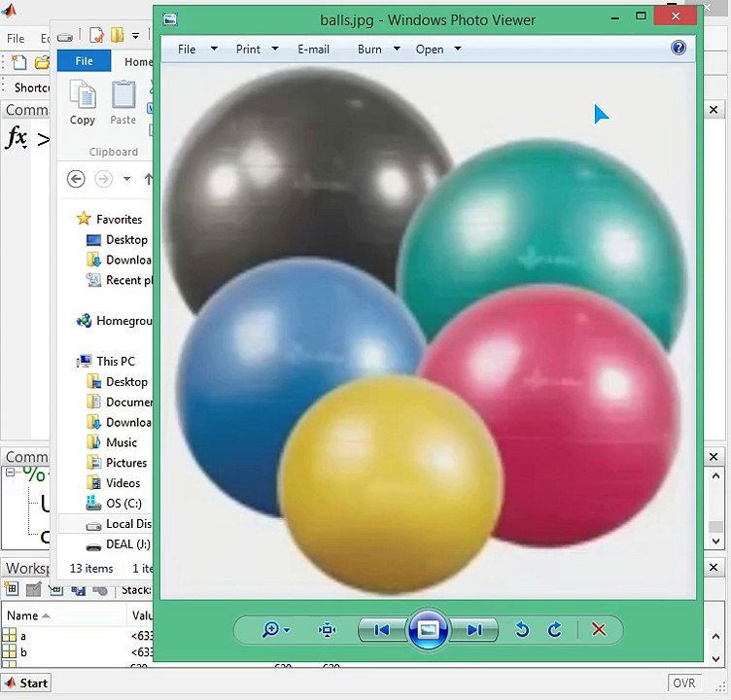Open Explorer quick access toolbar dropdown
Viewport: 731px width, 700px height.
click(135, 35)
